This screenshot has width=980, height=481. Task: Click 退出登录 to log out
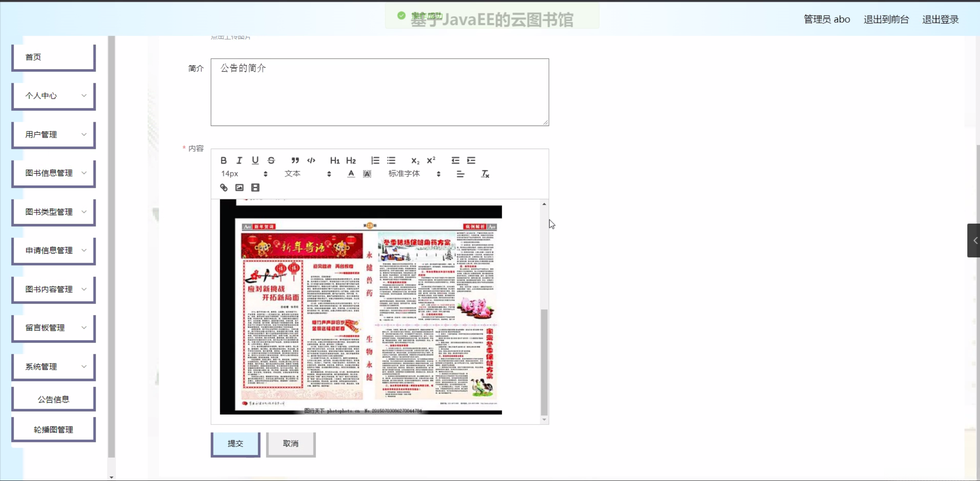coord(940,19)
